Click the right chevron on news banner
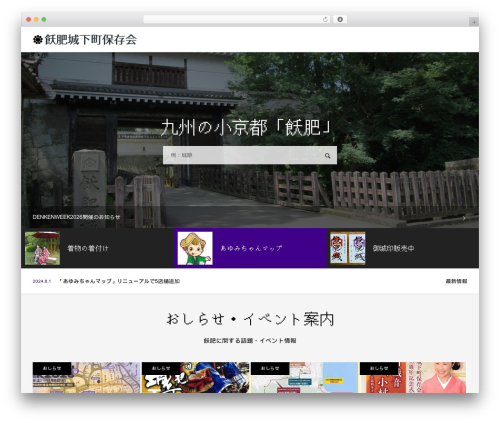Image resolution: width=500 pixels, height=423 pixels. coord(464,218)
